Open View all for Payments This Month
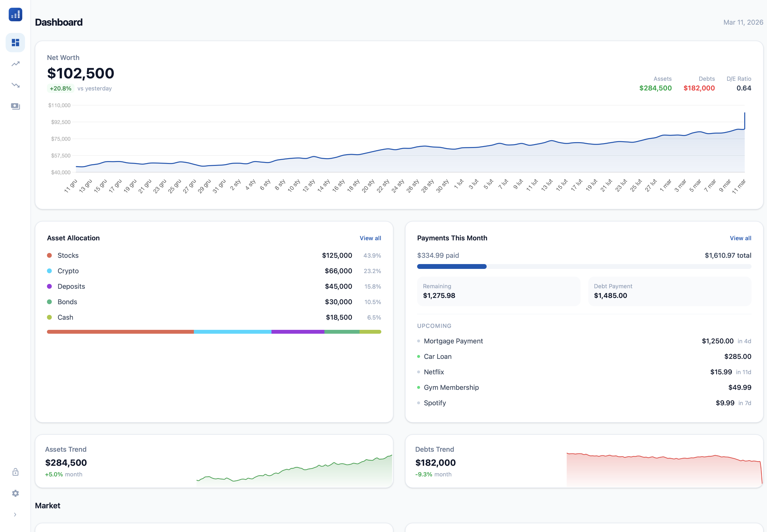The width and height of the screenshot is (767, 532). point(740,238)
